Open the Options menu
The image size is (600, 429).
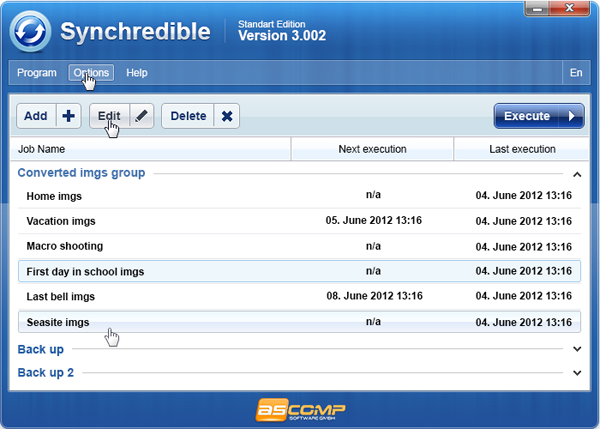pos(91,73)
